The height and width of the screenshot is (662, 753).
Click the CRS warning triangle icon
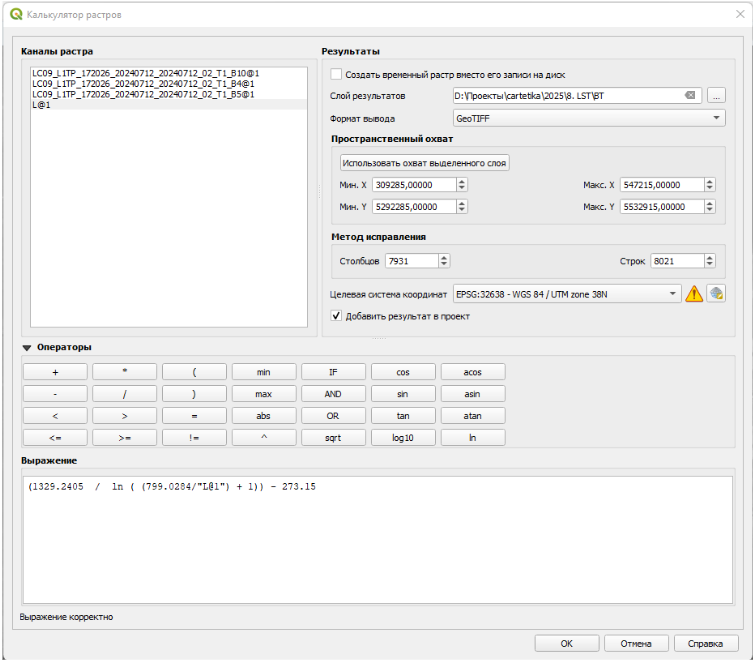(694, 294)
